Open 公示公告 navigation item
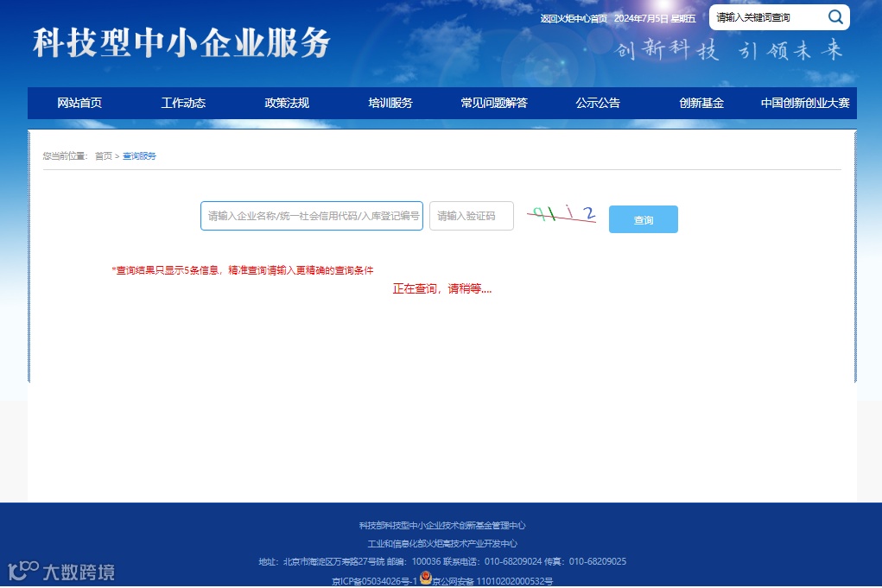This screenshot has height=588, width=882. 598,103
